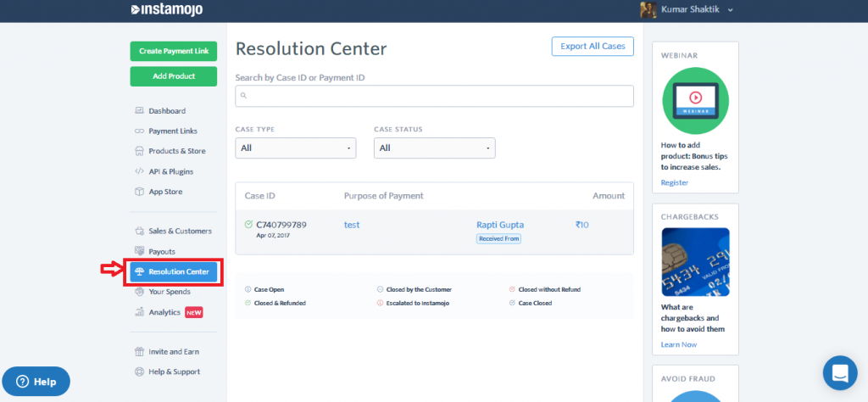Click the Case Closed legend icon
868x402 pixels.
[x=512, y=303]
